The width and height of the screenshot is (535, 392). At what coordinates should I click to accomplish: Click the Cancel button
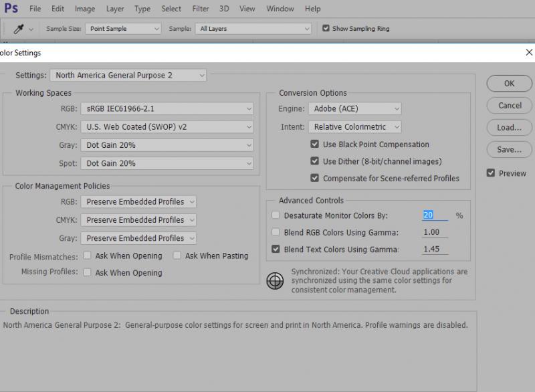(509, 105)
